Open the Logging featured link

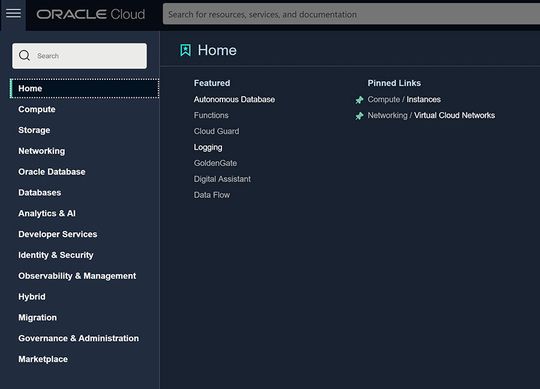tap(208, 147)
